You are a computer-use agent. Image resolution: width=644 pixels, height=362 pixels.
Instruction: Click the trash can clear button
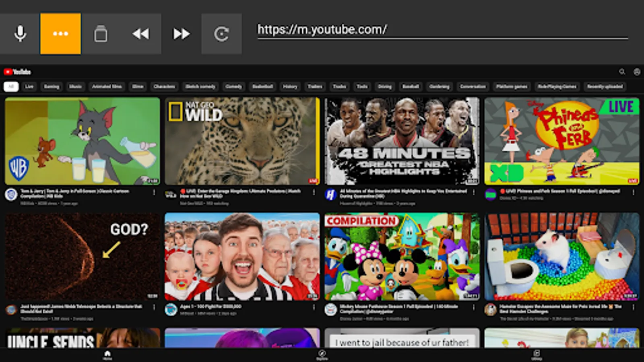[101, 34]
